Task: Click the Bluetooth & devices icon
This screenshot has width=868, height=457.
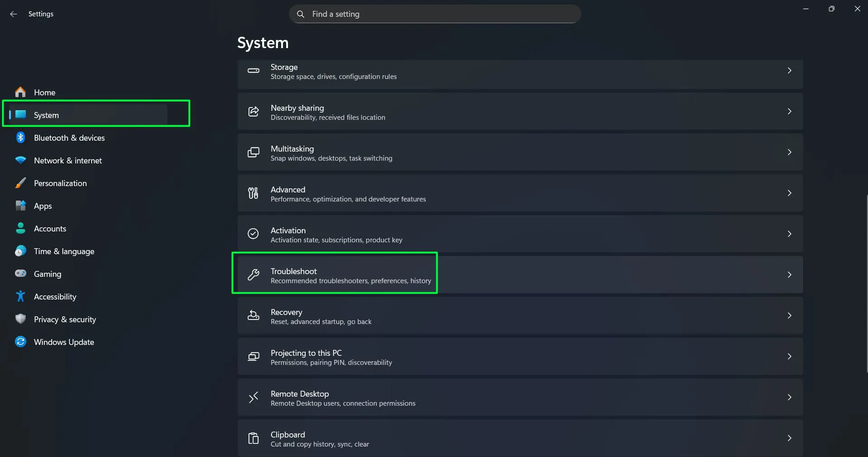Action: coord(20,138)
